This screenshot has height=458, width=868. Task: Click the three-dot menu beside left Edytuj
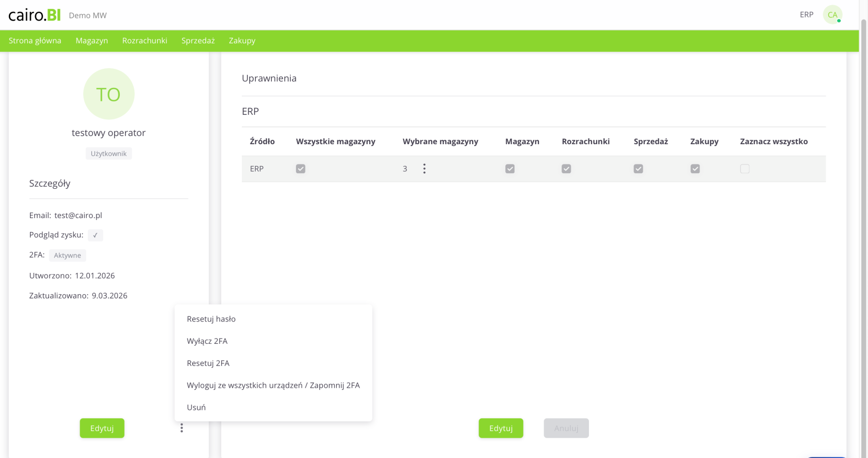tap(181, 428)
